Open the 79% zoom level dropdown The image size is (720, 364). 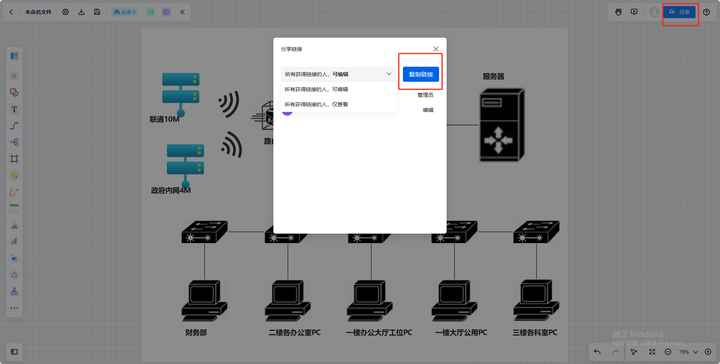pos(688,352)
